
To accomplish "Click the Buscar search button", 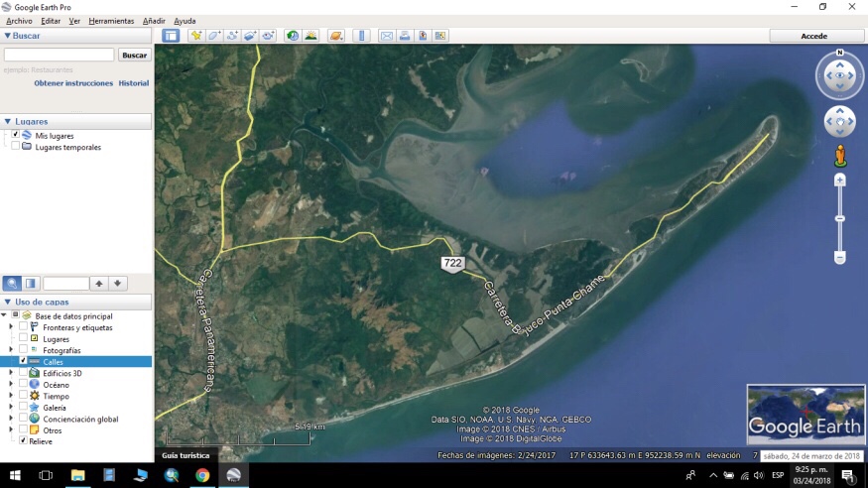I will tap(134, 56).
